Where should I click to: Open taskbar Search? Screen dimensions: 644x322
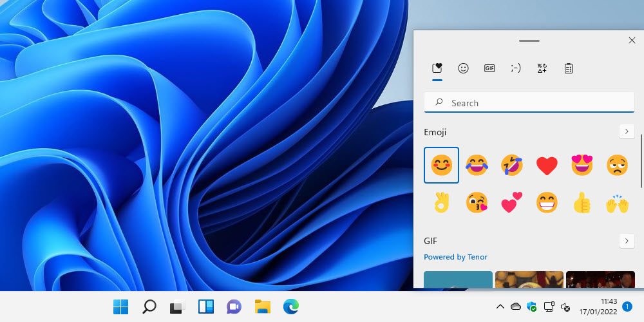[149, 307]
